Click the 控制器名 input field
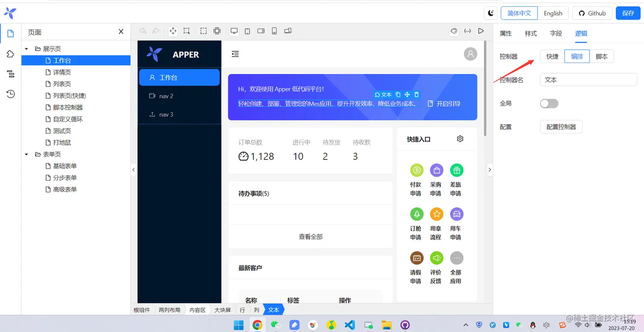The height and width of the screenshot is (332, 644). [588, 80]
